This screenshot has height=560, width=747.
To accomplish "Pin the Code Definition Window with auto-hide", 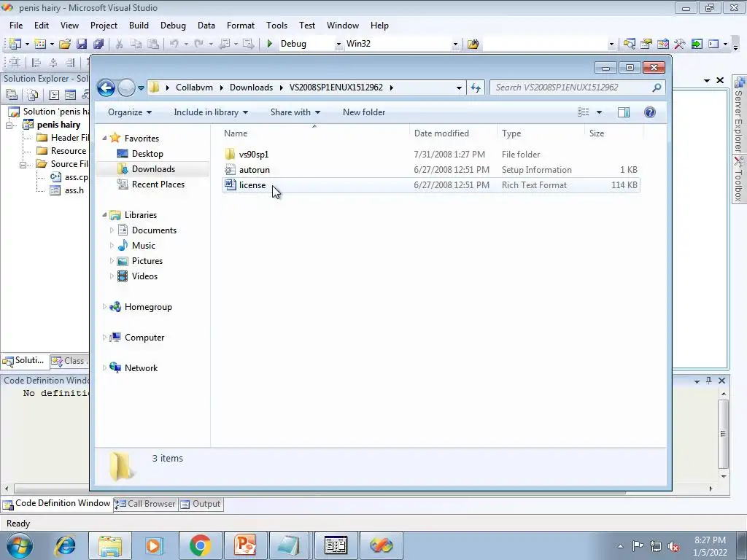I will pos(709,381).
